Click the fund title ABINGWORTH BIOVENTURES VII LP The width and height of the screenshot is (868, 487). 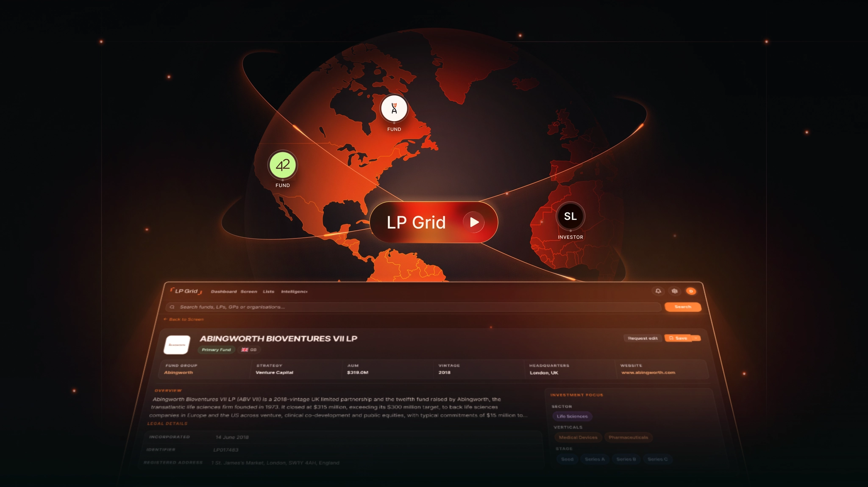278,339
